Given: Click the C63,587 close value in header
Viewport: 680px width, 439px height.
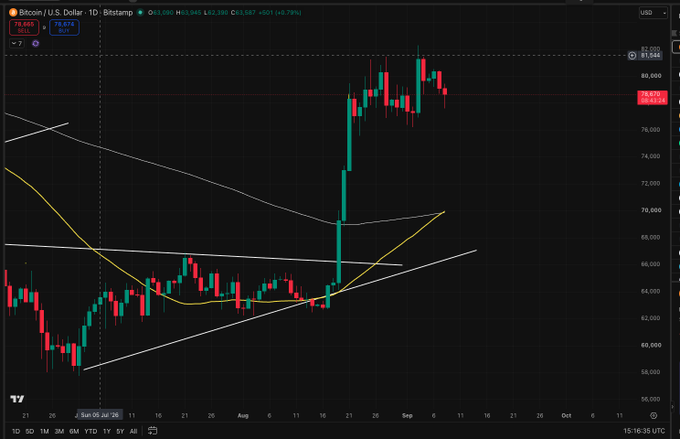Looking at the screenshot, I should point(243,13).
